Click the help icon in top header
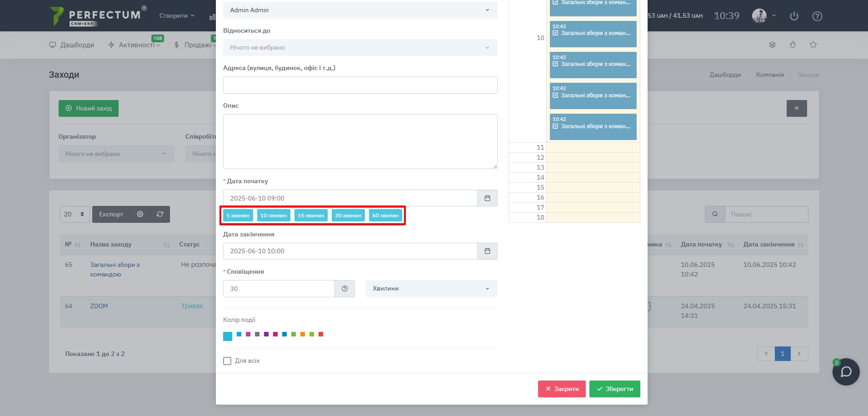 point(817,16)
